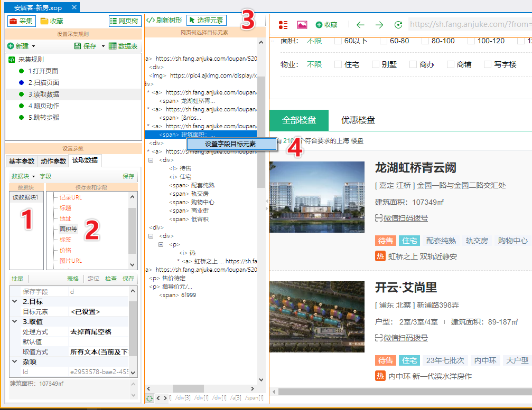This screenshot has width=532, height=410.
Task: Check the 写字楼 property checkbox
Action: (x=488, y=64)
